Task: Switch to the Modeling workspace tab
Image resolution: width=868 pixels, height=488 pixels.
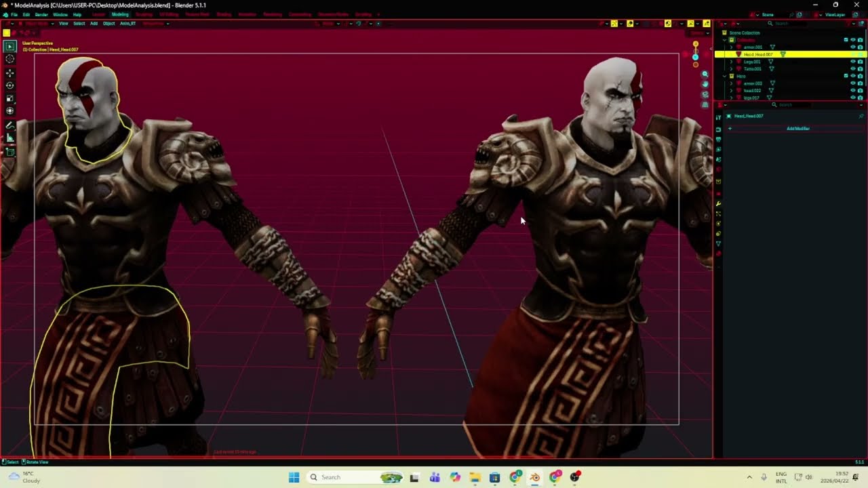Action: coord(120,14)
